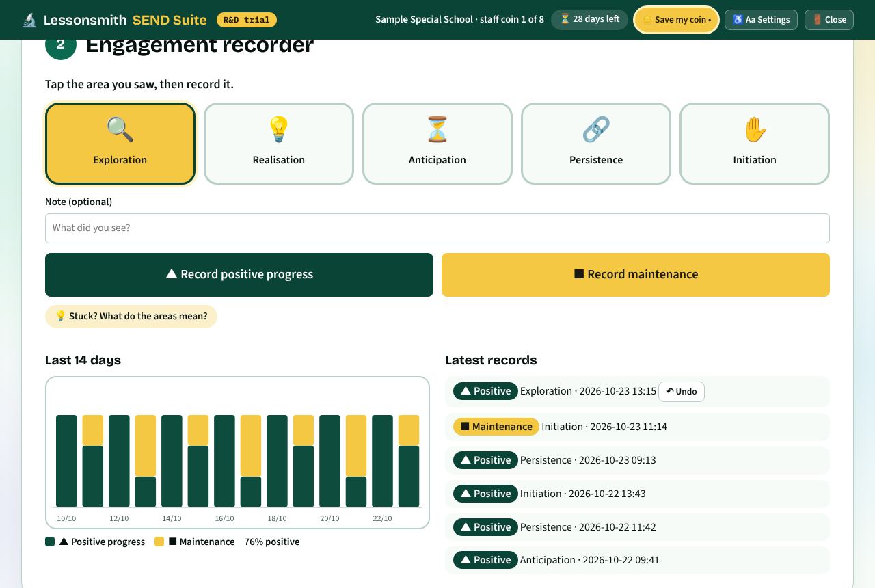875x588 pixels.
Task: Click the yellow Maintenance legend swatch
Action: point(159,542)
